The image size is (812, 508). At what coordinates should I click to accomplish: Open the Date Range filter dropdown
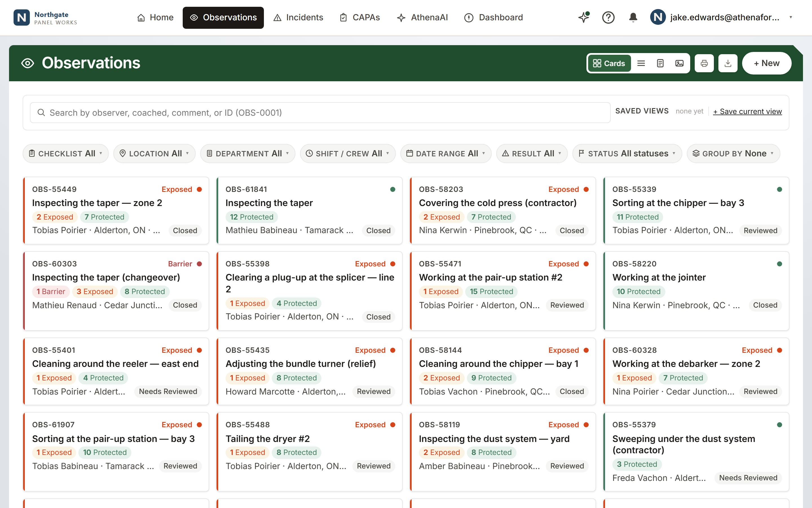[x=445, y=154]
